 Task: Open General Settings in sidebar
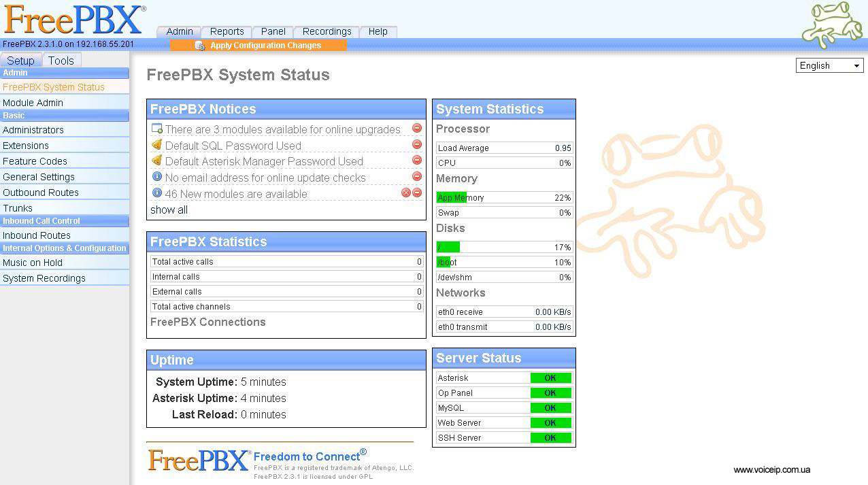point(65,177)
